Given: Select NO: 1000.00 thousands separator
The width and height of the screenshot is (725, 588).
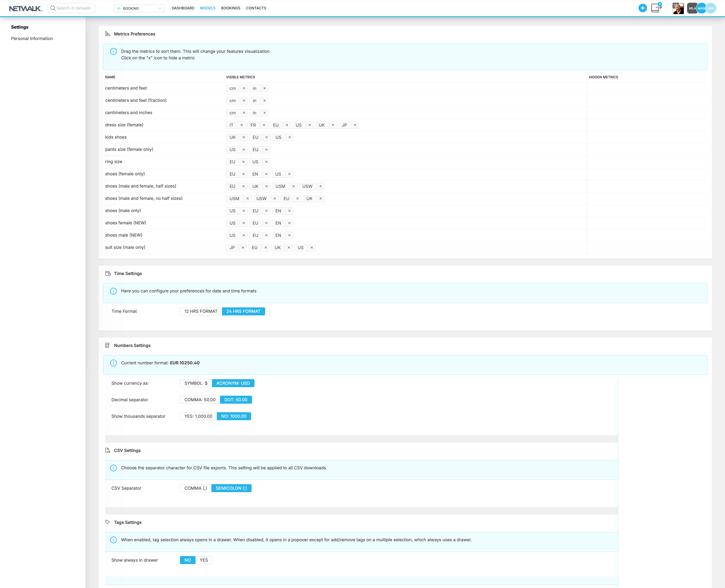Looking at the screenshot, I should click(x=234, y=416).
